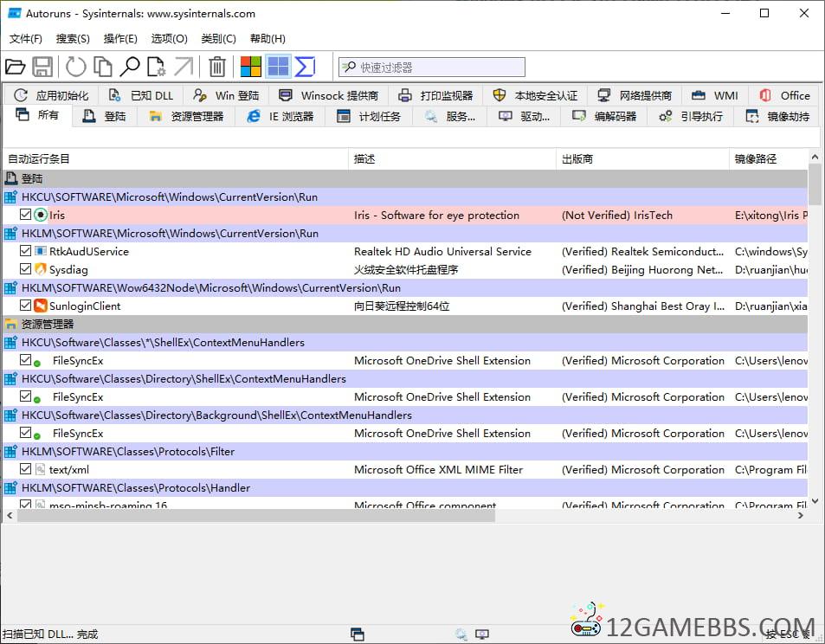Toggle FileSyncEx checkbox under *\ShellEx\ContextMenuHandlers
Viewport: 825px width, 644px height.
pos(25,360)
